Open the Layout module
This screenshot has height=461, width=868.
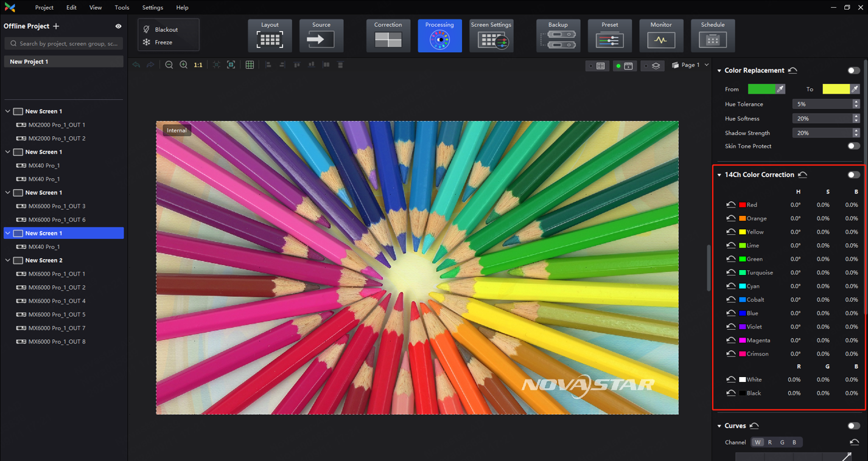pyautogui.click(x=270, y=35)
